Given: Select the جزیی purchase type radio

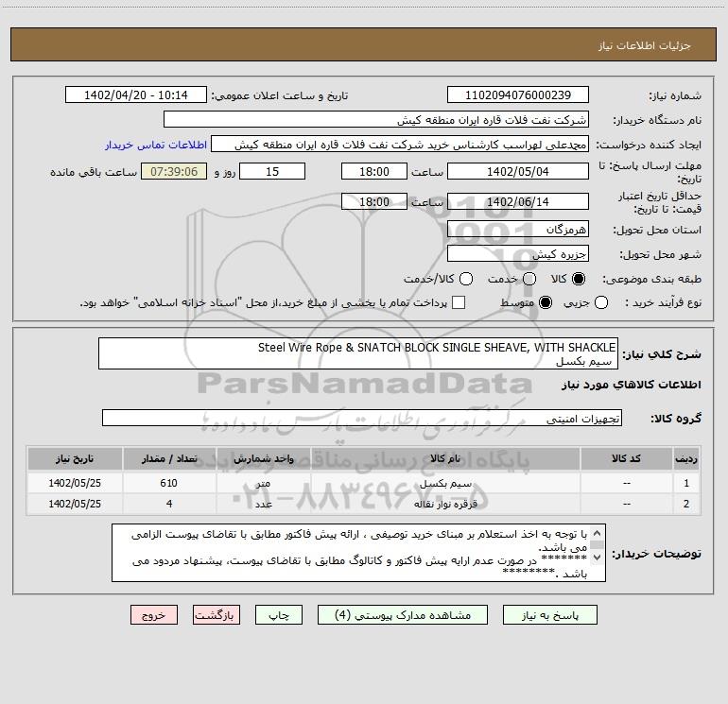Looking at the screenshot, I should 601,302.
